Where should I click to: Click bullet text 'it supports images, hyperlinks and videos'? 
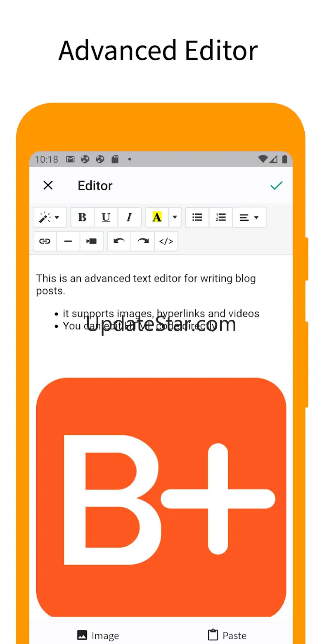(x=161, y=314)
